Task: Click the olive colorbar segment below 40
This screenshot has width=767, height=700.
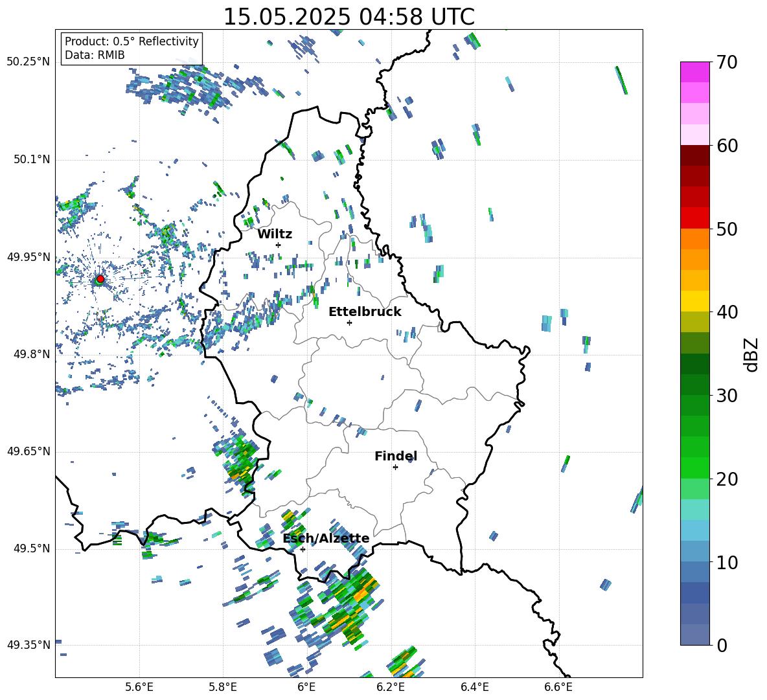Action: [695, 322]
